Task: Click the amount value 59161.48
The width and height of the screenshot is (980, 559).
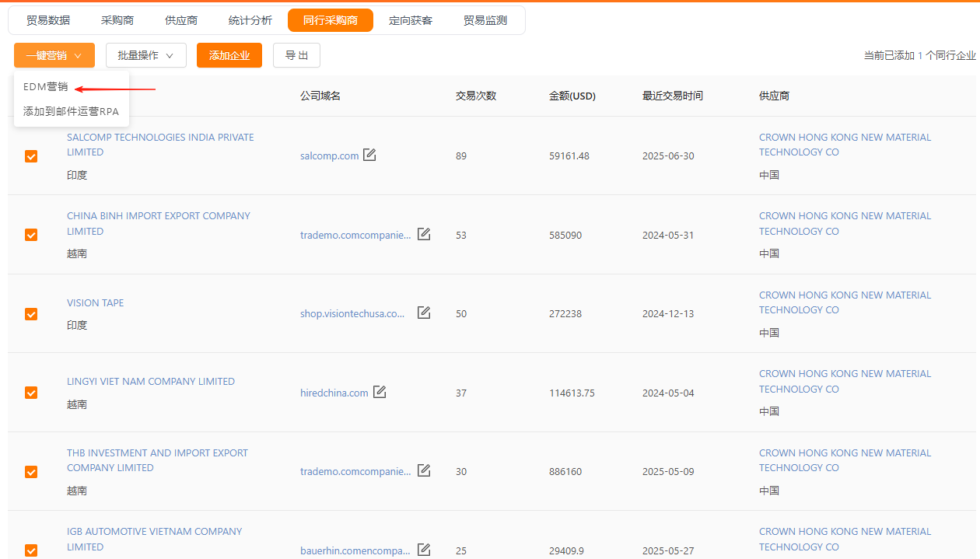Action: coord(569,155)
